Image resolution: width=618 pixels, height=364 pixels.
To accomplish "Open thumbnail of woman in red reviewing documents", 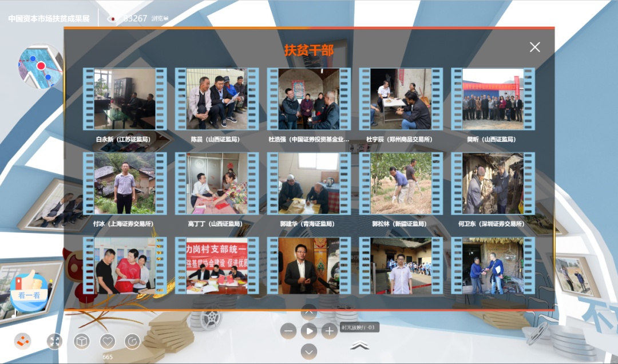I will (125, 266).
